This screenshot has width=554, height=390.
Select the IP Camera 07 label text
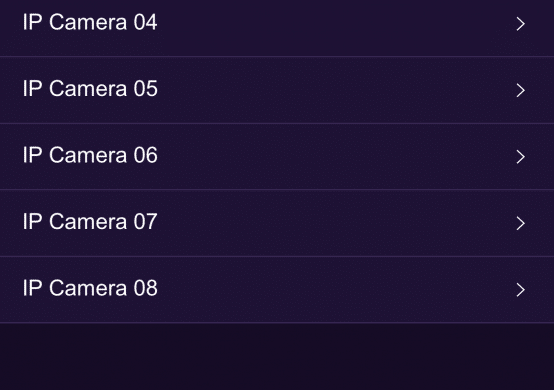tap(90, 221)
